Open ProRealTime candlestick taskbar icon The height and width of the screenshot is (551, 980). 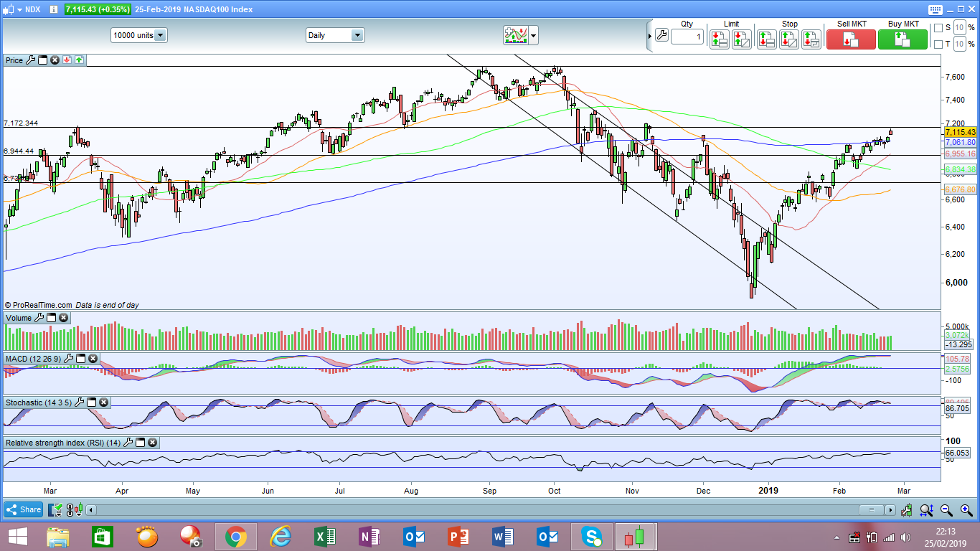tap(634, 537)
